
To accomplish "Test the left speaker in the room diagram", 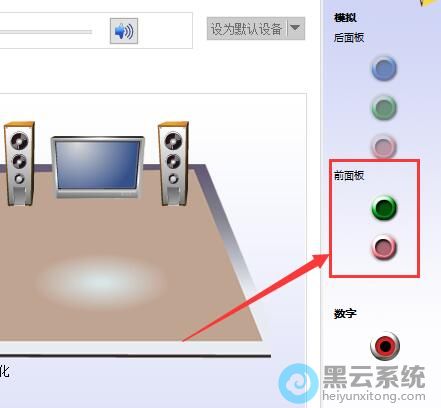I will 19,163.
